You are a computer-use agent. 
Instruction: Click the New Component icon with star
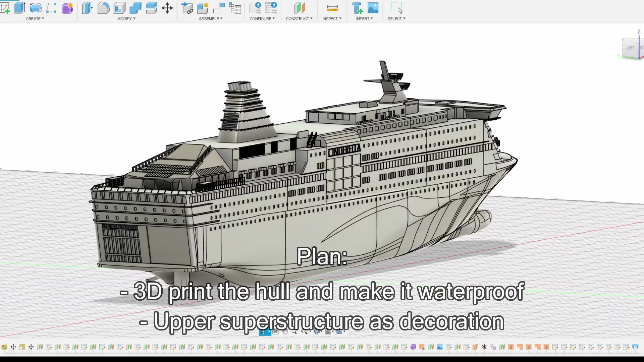click(203, 8)
